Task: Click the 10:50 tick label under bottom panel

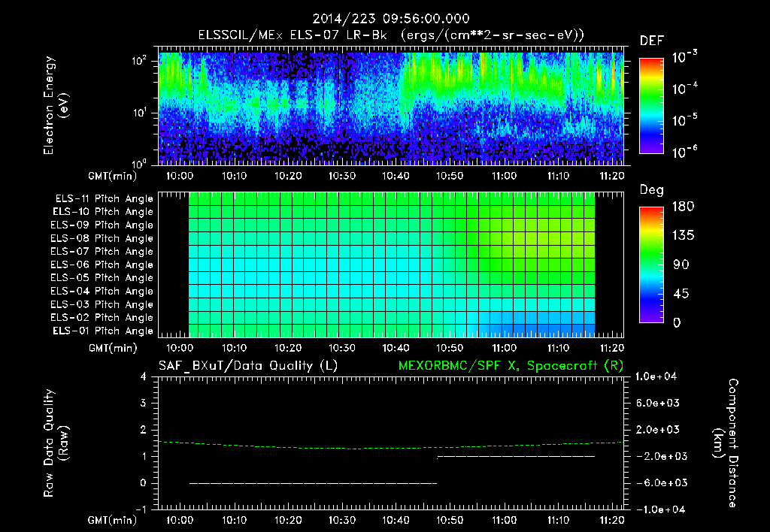Action: [450, 520]
